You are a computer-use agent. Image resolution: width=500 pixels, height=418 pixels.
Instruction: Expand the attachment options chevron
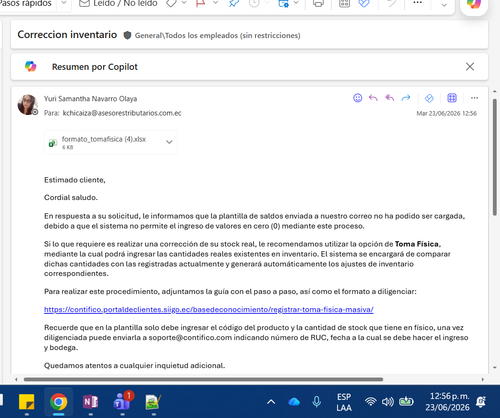[x=169, y=142]
